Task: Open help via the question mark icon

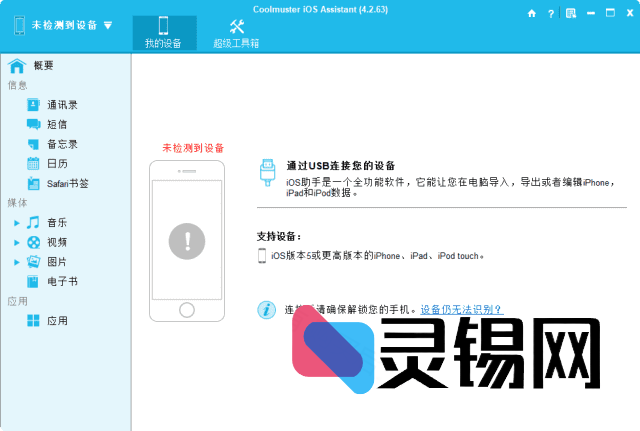Action: pos(551,14)
